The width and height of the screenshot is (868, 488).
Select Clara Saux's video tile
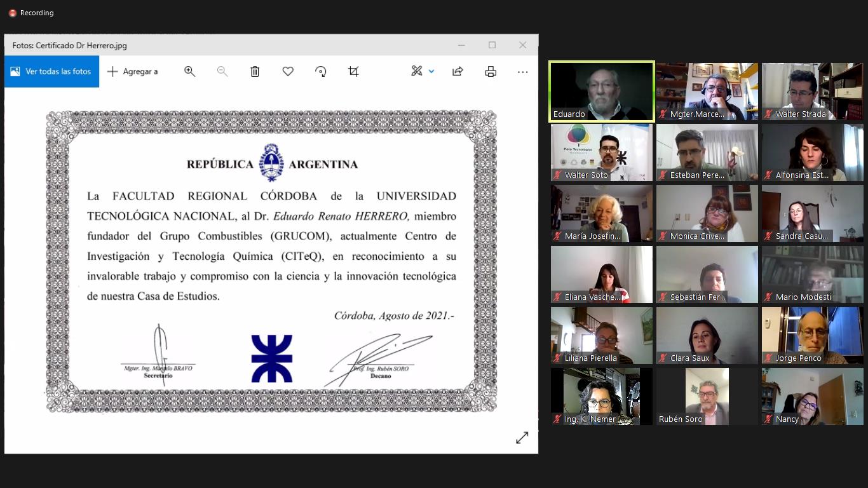[x=707, y=335]
